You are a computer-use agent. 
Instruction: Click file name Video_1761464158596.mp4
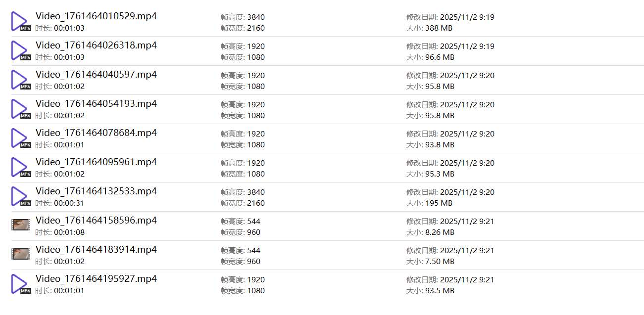96,221
